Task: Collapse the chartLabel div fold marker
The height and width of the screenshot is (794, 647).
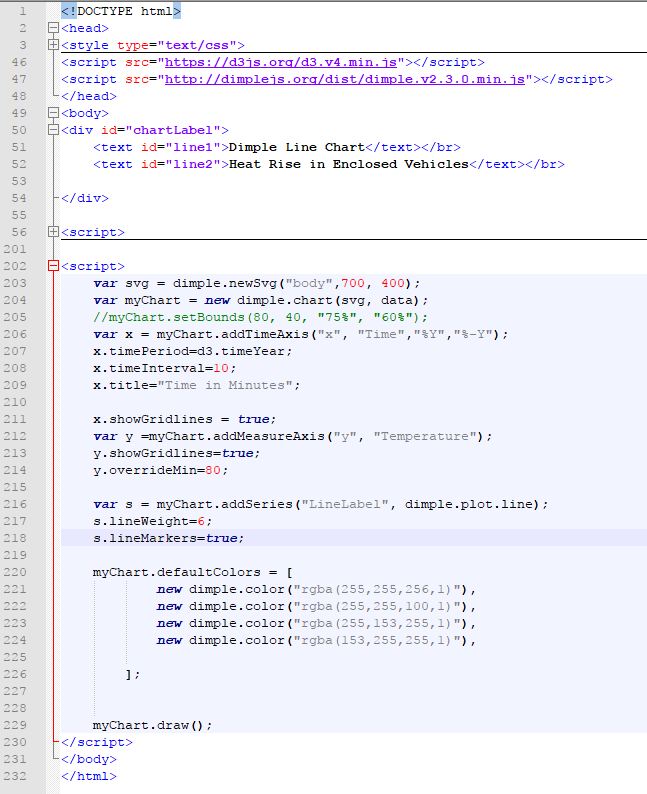Action: [53, 130]
